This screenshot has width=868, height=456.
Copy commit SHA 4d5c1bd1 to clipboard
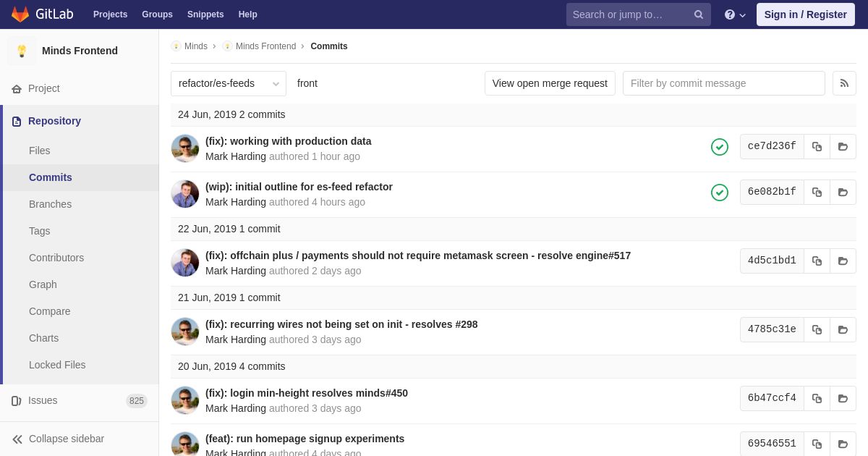point(817,261)
